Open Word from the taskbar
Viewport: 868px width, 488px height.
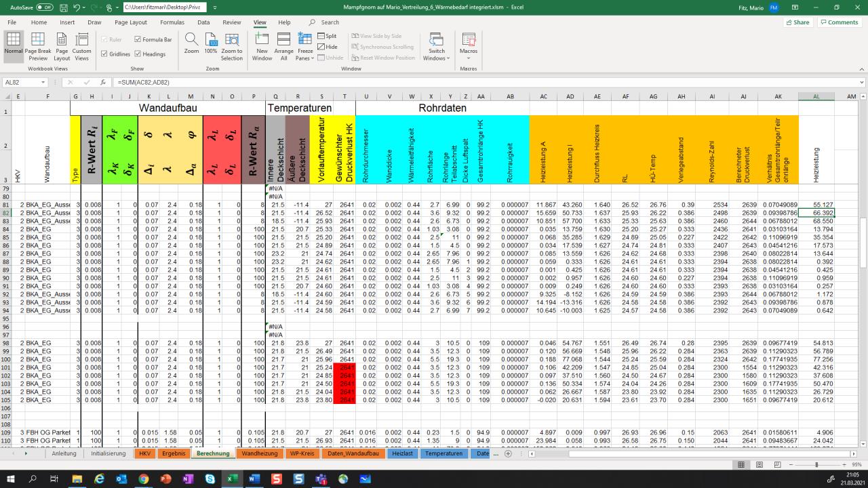[254, 479]
